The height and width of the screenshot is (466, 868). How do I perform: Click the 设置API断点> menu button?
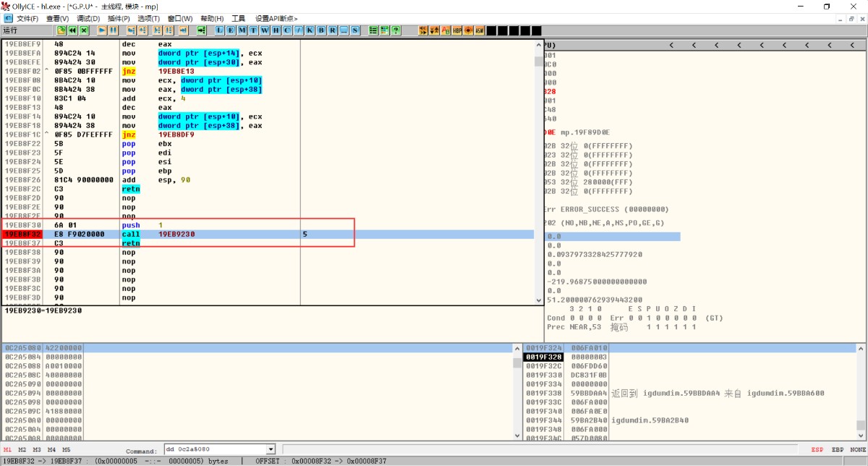click(x=276, y=18)
